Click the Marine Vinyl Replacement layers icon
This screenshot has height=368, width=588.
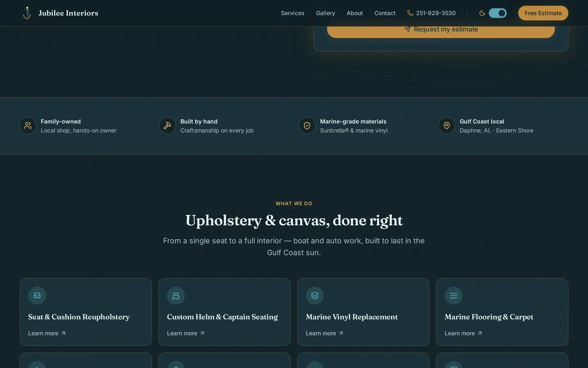315,296
